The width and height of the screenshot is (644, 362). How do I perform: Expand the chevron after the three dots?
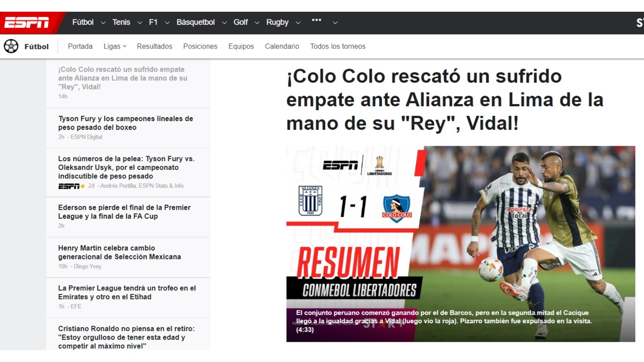335,23
